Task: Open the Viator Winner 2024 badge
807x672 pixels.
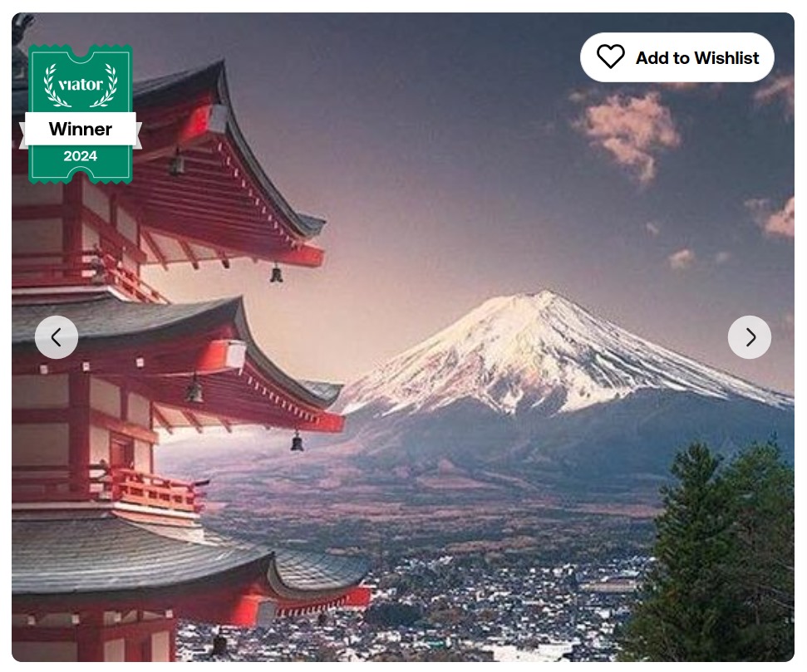Action: coord(81,115)
